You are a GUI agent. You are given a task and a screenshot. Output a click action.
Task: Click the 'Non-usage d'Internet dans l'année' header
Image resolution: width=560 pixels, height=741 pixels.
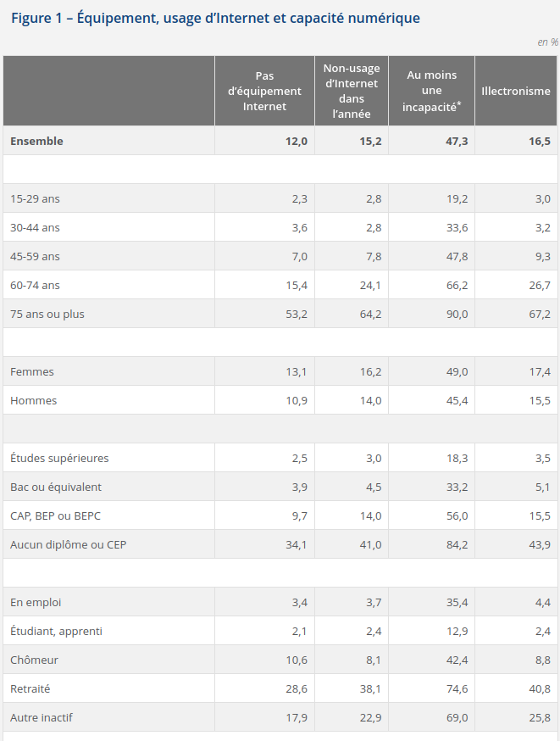click(352, 92)
